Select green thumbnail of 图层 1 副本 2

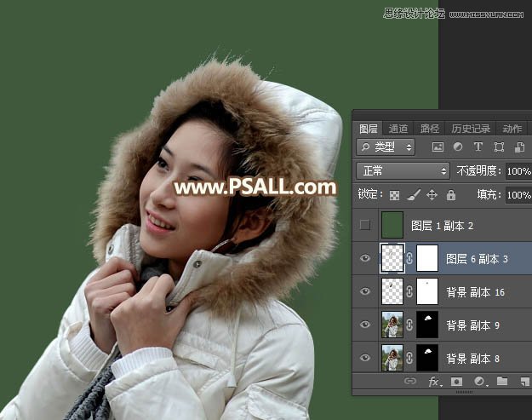(x=392, y=225)
